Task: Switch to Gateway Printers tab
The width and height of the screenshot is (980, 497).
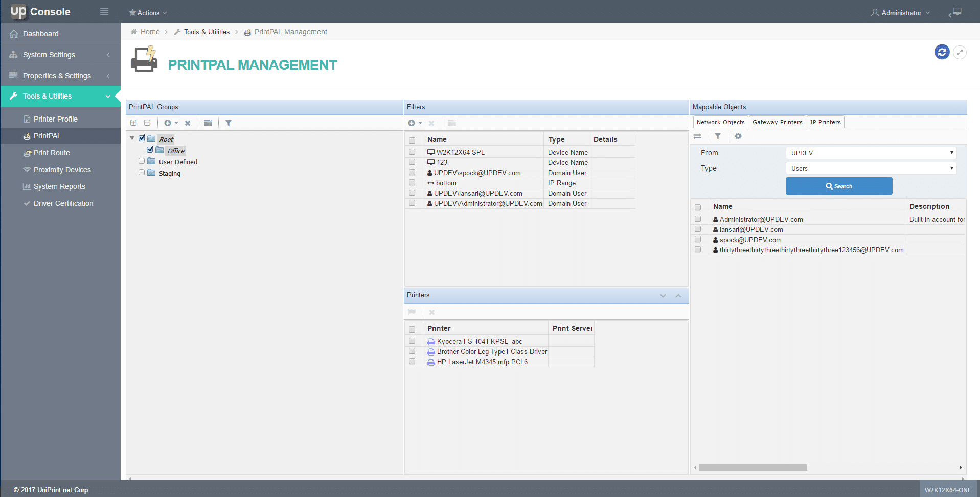Action: [777, 122]
